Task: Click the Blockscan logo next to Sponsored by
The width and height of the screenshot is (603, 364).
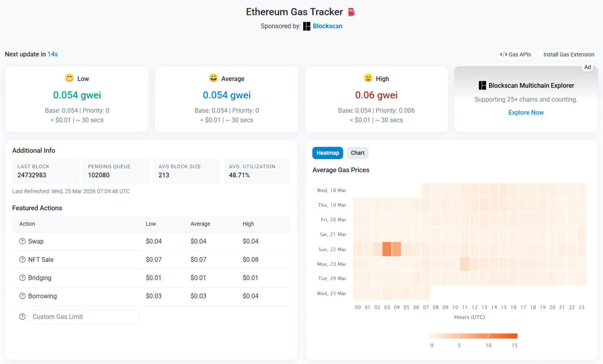Action: 306,26
